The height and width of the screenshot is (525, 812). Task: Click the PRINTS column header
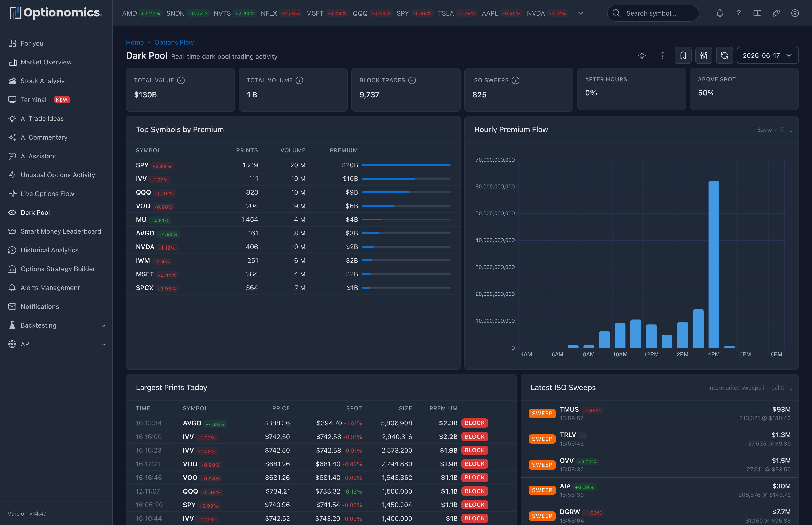pos(247,150)
